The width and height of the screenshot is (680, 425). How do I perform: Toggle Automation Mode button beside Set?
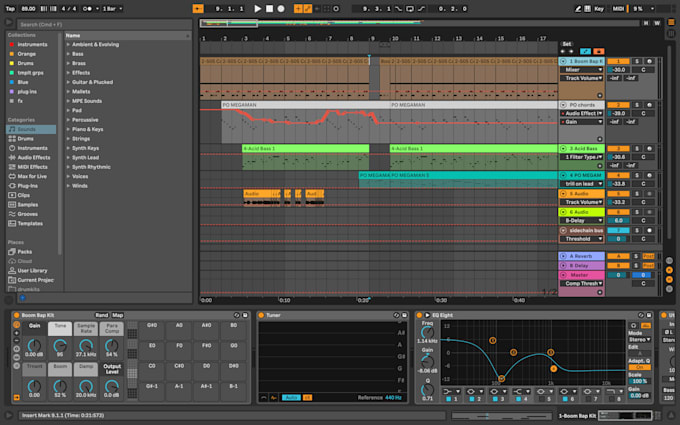tap(585, 52)
